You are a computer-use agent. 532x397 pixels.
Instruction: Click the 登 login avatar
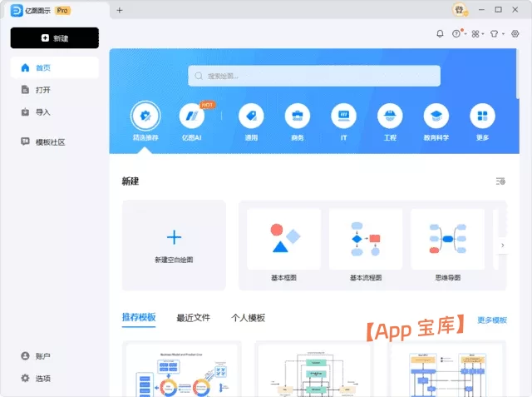click(460, 10)
